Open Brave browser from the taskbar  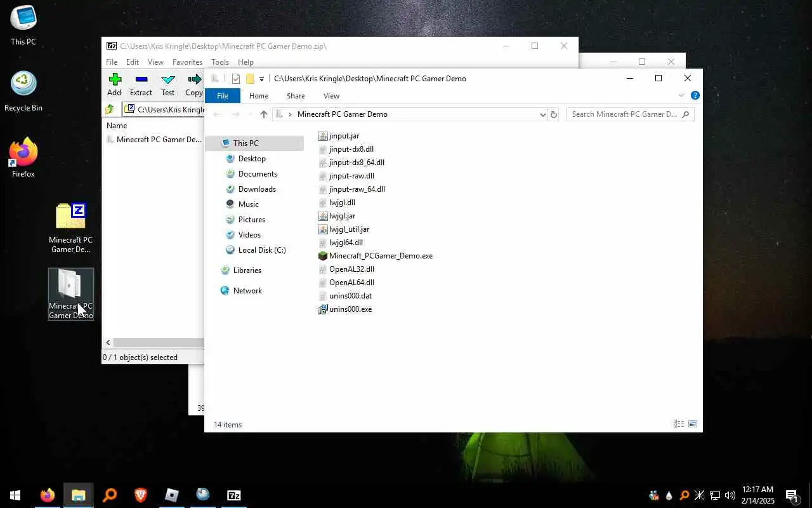[140, 495]
